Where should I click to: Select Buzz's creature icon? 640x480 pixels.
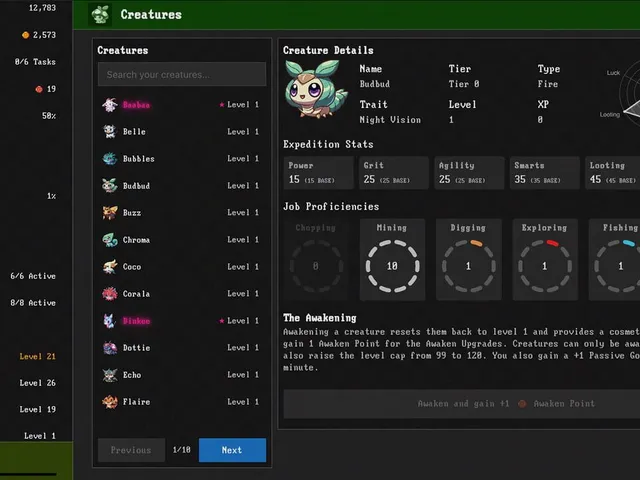pyautogui.click(x=110, y=213)
